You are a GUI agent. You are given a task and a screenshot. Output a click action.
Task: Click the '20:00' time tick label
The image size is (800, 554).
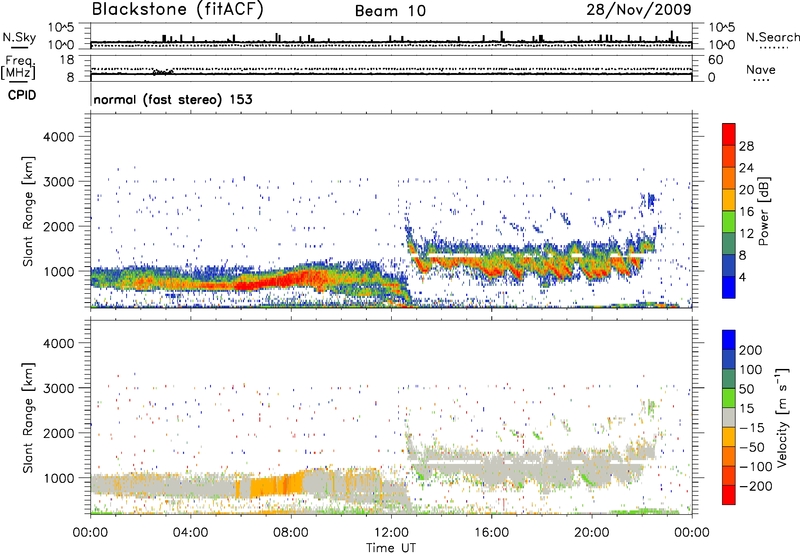[591, 533]
